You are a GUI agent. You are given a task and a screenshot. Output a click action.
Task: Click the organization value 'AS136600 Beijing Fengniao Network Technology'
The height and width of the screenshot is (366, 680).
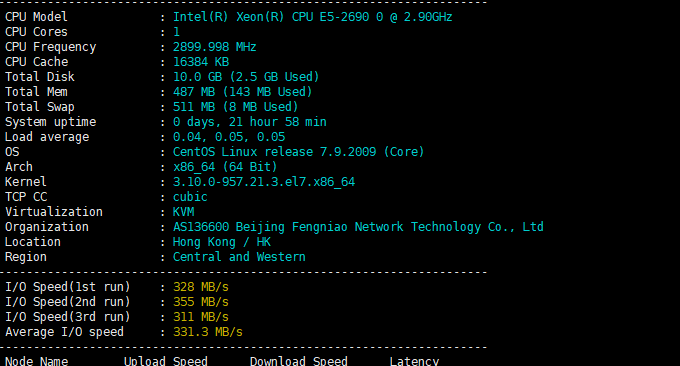[358, 227]
